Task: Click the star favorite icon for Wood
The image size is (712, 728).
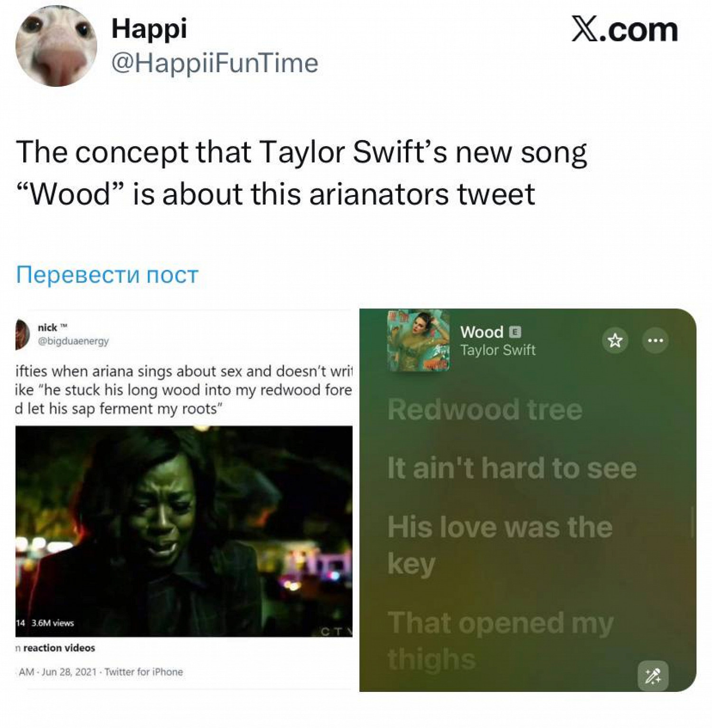Action: 615,340
